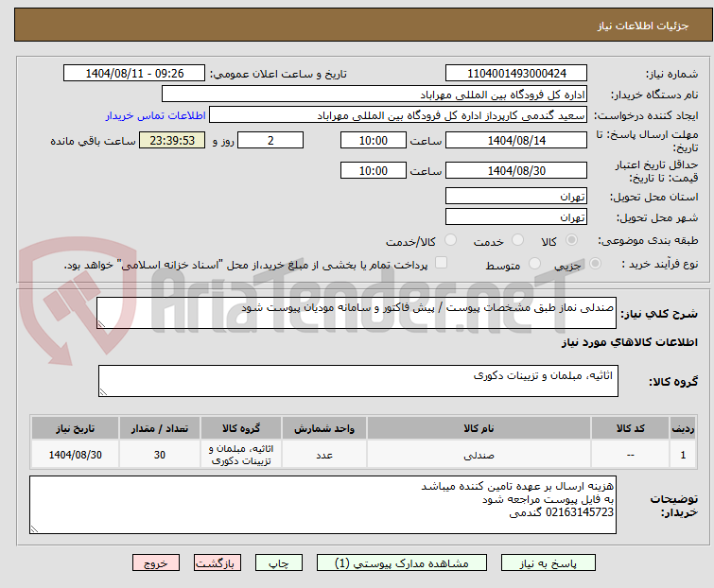The image size is (714, 588).
Task: Click the شماره نیاز number field
Action: click(x=516, y=74)
